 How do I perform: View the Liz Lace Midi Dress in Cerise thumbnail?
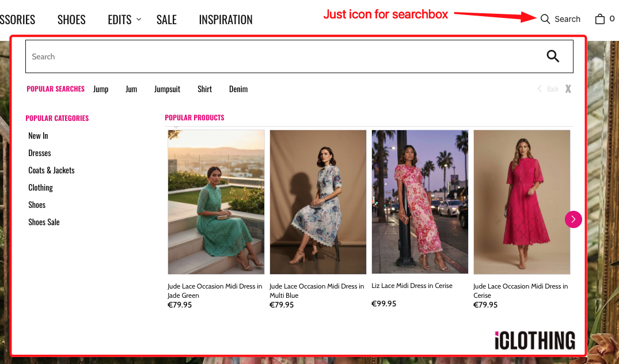point(420,202)
